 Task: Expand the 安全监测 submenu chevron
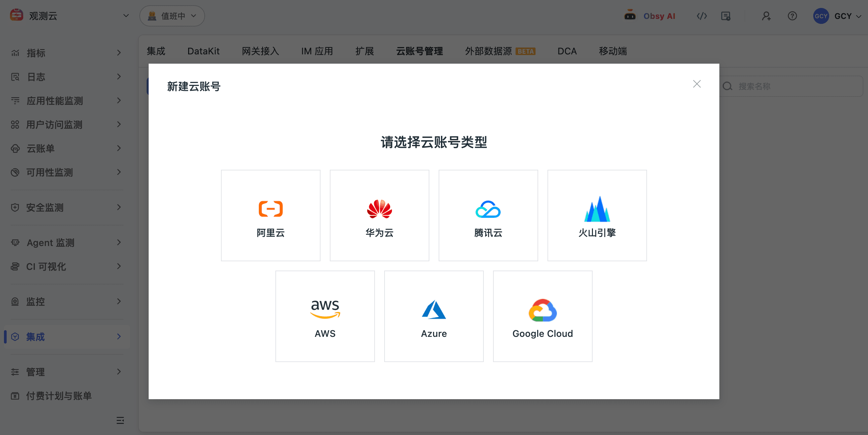(x=118, y=208)
